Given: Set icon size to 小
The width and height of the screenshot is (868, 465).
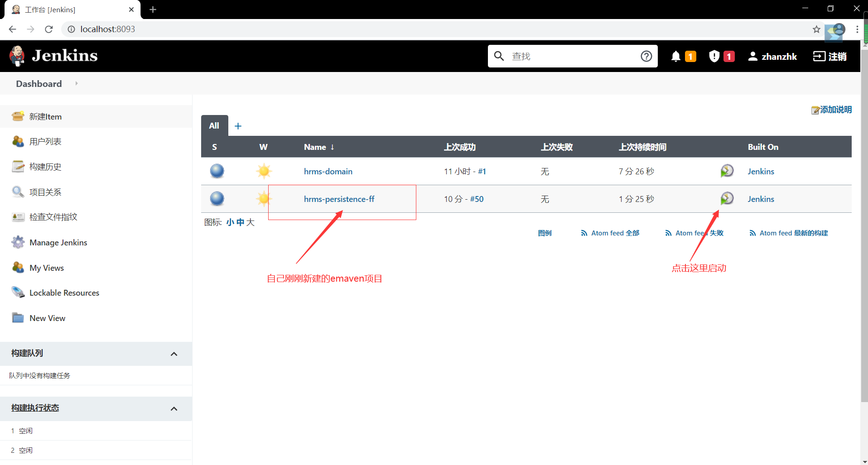Looking at the screenshot, I should 230,222.
